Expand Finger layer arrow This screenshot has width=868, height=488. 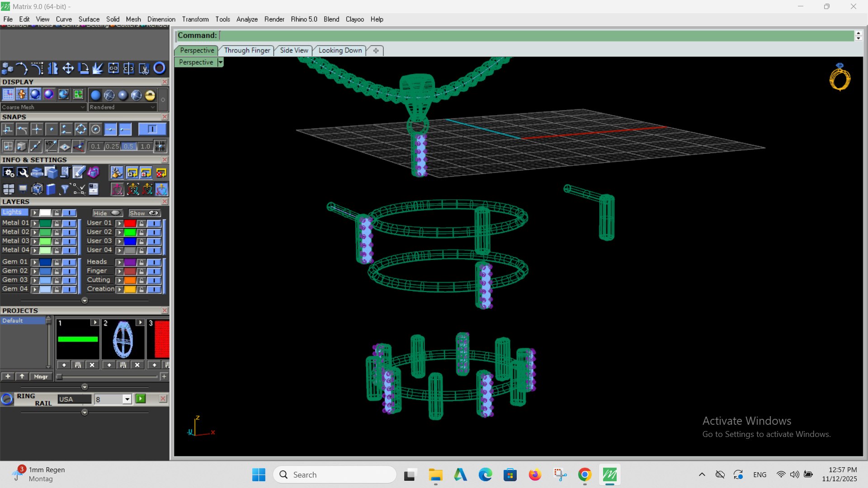point(119,271)
